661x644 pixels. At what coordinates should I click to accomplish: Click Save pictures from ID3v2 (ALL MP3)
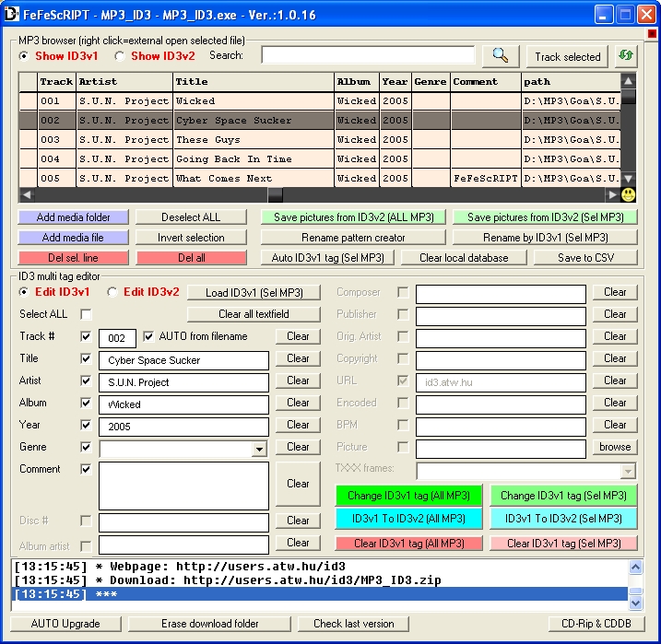pos(354,217)
